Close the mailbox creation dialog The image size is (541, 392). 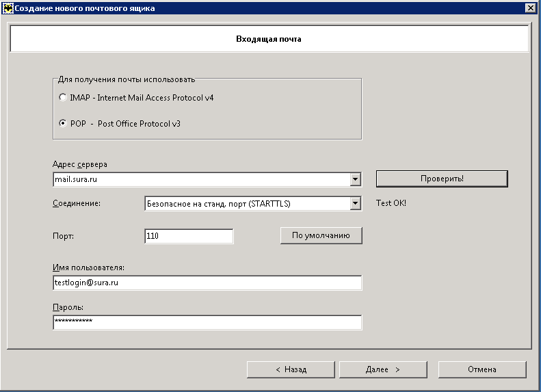pyautogui.click(x=530, y=8)
